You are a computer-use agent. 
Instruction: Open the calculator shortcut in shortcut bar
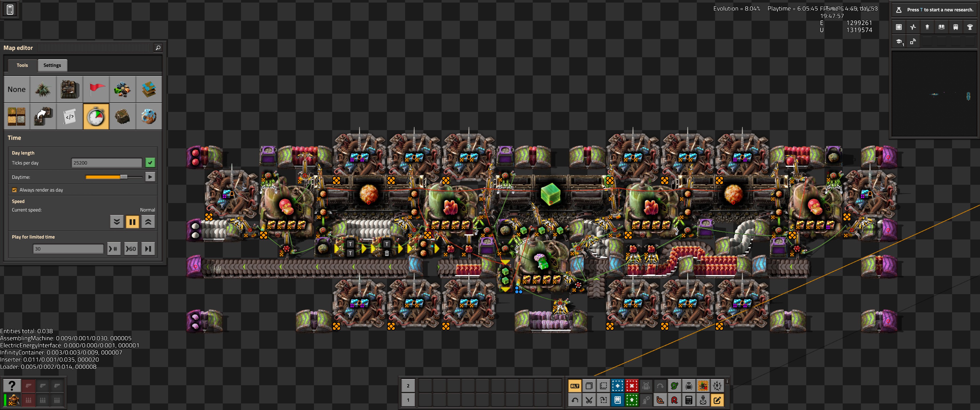click(x=689, y=400)
